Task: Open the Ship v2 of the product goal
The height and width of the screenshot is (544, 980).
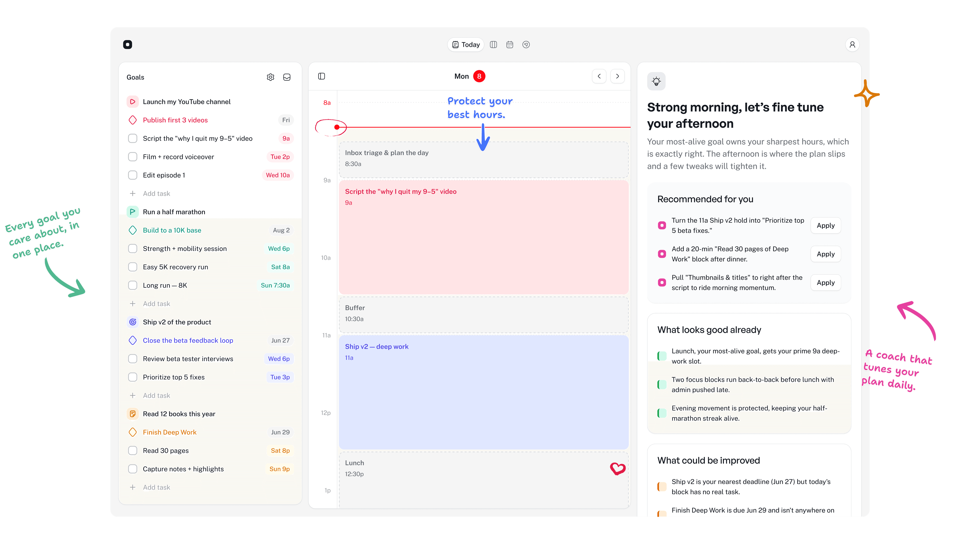Action: click(177, 322)
